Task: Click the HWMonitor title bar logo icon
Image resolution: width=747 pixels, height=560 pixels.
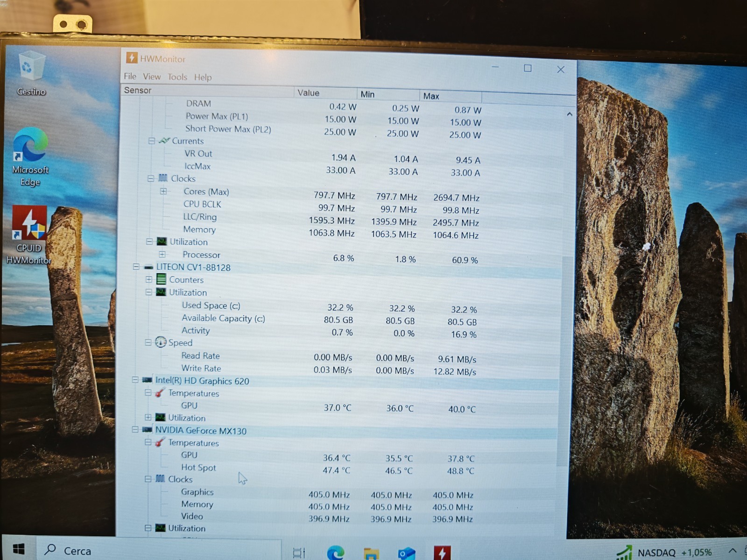Action: (x=132, y=58)
